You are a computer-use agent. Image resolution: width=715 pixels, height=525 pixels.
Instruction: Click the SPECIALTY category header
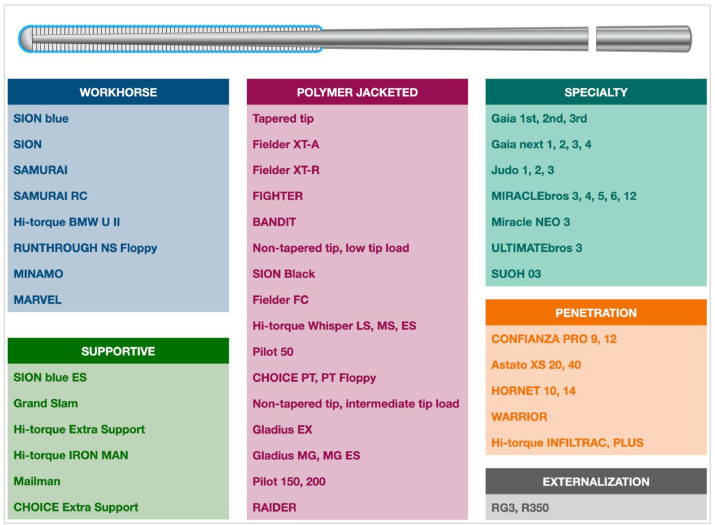coord(596,92)
